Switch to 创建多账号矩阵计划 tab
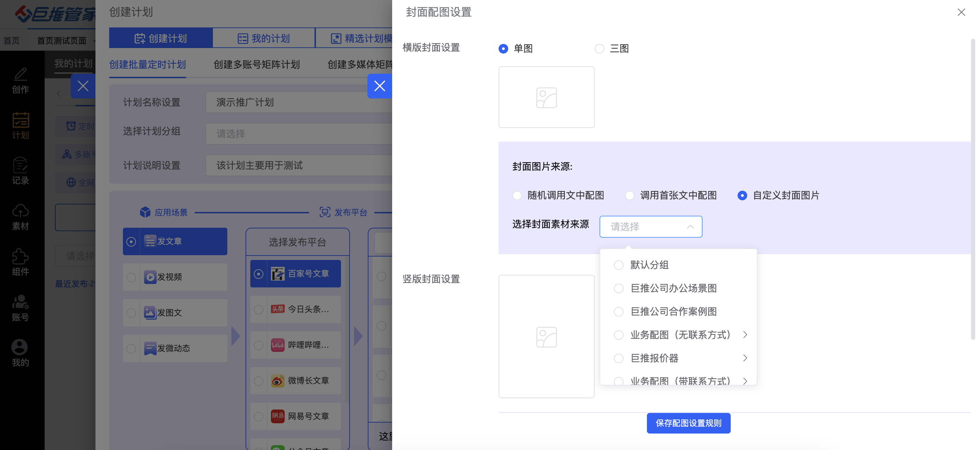 tap(257, 64)
